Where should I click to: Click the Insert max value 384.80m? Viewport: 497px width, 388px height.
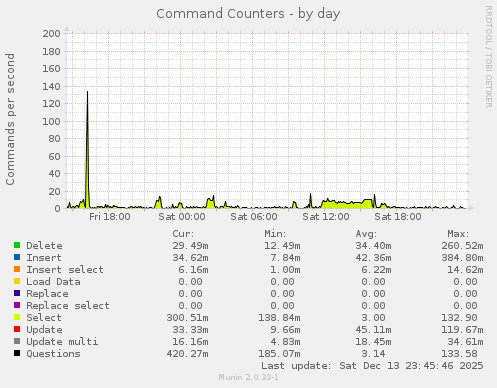462,258
